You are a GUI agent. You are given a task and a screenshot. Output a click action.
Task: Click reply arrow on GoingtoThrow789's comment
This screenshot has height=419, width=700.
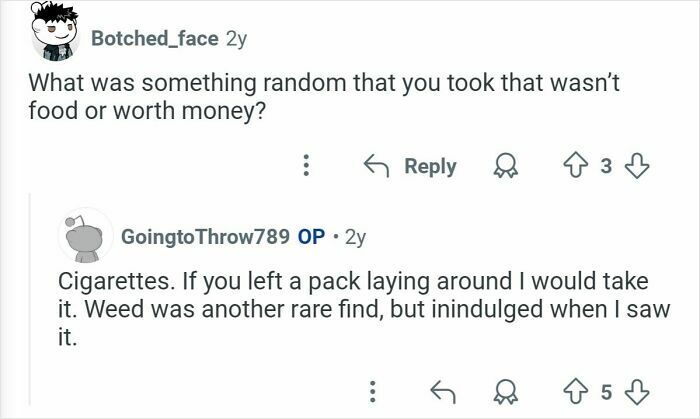(x=440, y=387)
